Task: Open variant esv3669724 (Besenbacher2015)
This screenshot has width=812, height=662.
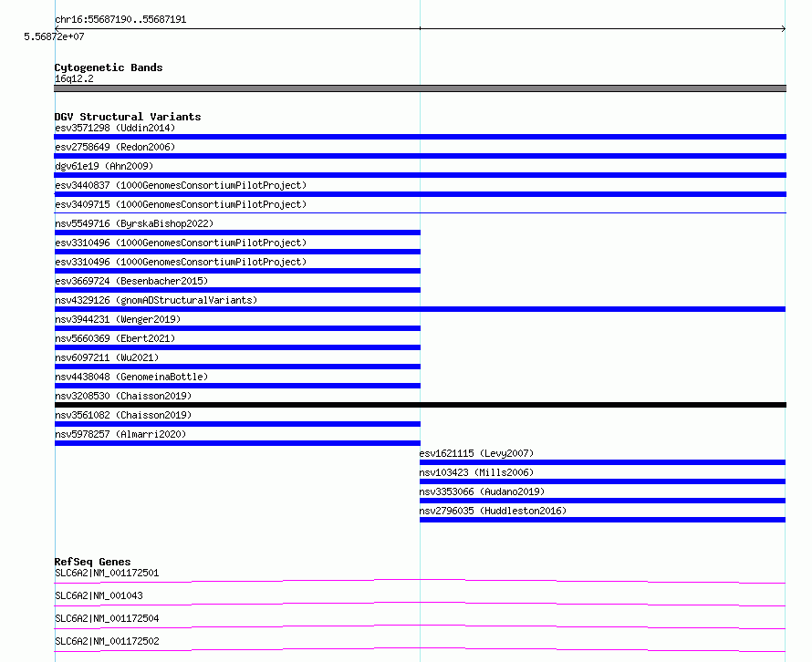Action: pyautogui.click(x=131, y=281)
